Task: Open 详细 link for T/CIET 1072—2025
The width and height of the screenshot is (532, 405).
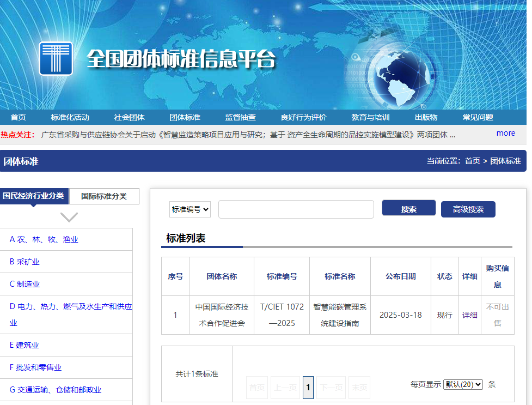Action: pyautogui.click(x=469, y=315)
